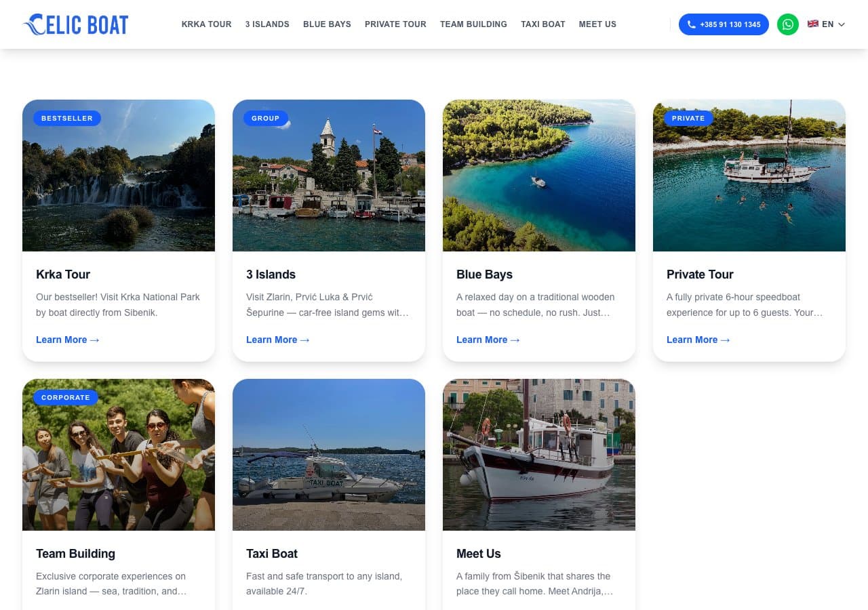Open the 3 Islands harbor card image
868x610 pixels.
329,176
